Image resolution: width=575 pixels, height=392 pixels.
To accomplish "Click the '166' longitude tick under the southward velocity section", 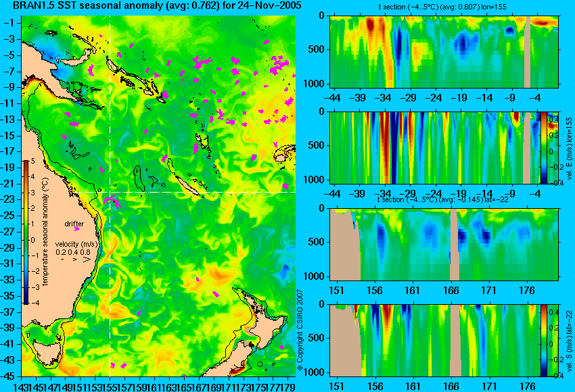I will [x=451, y=387].
